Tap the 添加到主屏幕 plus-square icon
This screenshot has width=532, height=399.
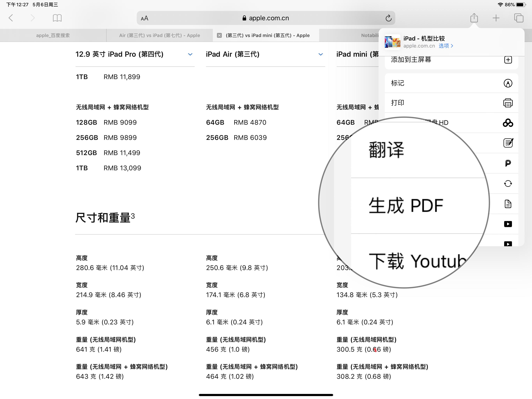click(508, 60)
